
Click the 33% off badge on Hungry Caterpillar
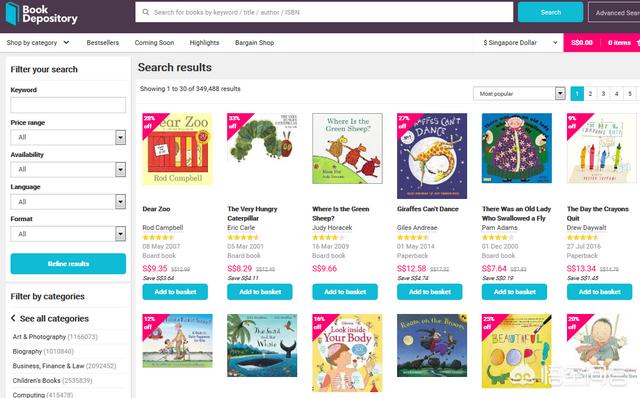238,124
